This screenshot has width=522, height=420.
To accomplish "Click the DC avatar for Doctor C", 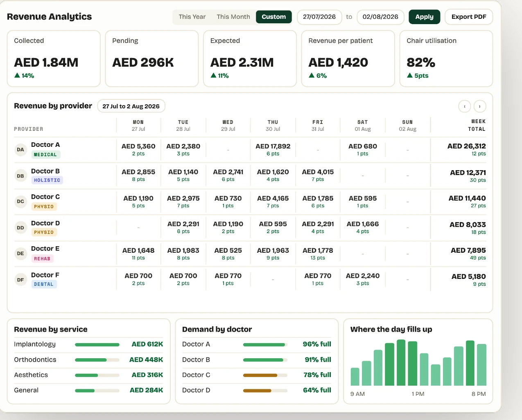I will pos(20,202).
